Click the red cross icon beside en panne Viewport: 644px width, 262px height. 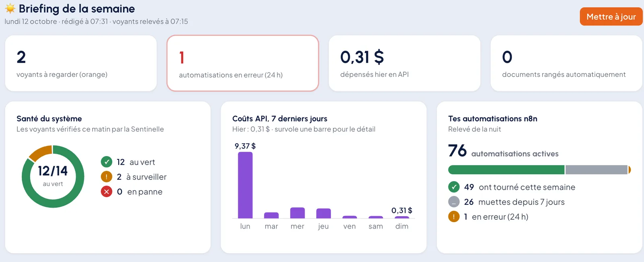(x=106, y=192)
